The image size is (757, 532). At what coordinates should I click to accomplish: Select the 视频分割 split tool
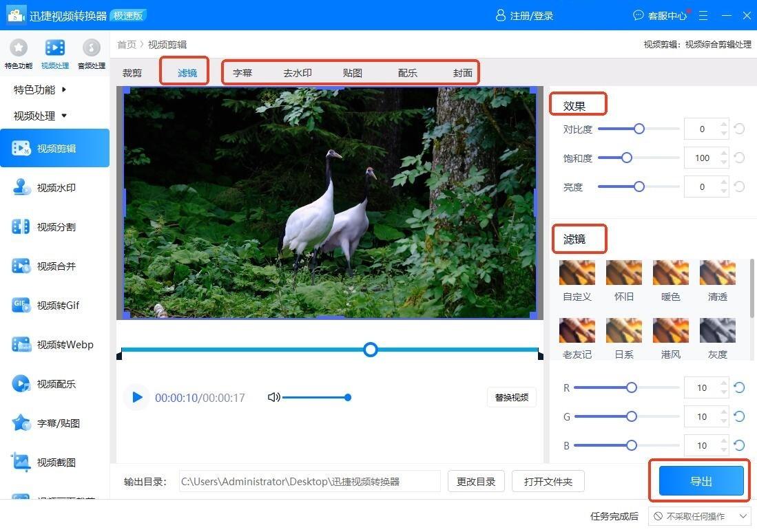55,226
